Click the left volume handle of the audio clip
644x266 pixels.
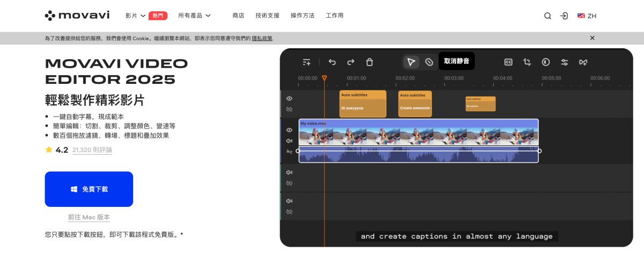tap(298, 151)
